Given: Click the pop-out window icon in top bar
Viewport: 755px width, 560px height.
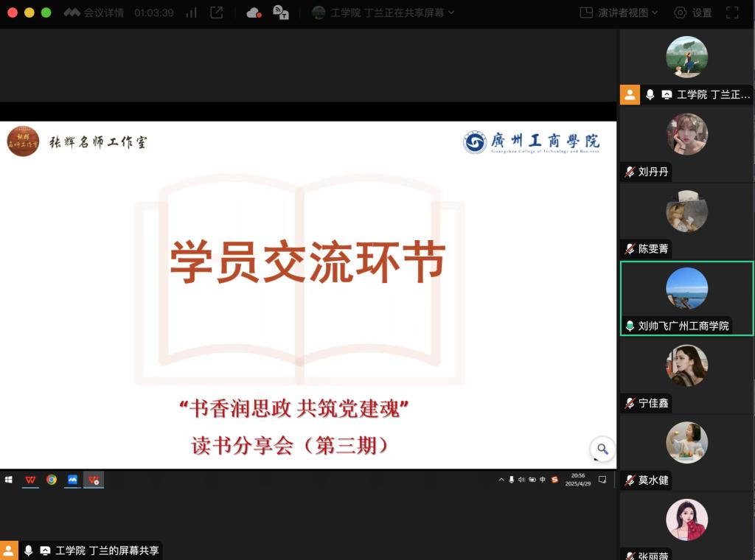Looking at the screenshot, I should pyautogui.click(x=216, y=13).
